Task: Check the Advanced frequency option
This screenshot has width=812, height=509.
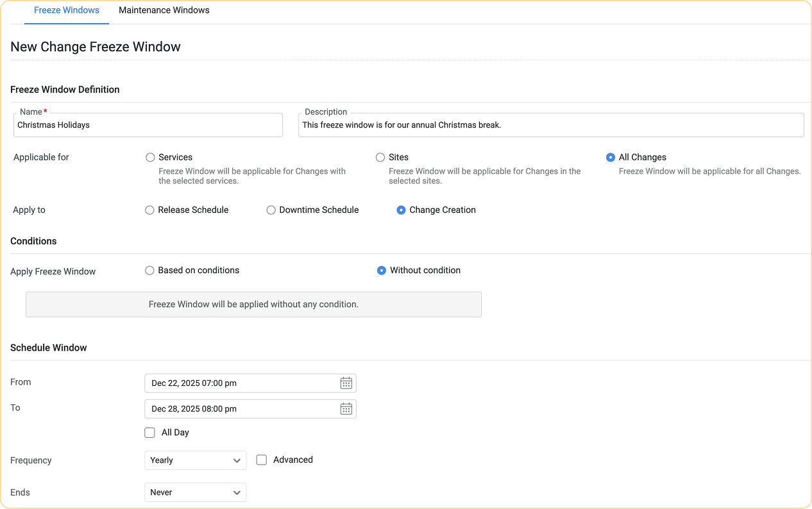Action: point(261,460)
